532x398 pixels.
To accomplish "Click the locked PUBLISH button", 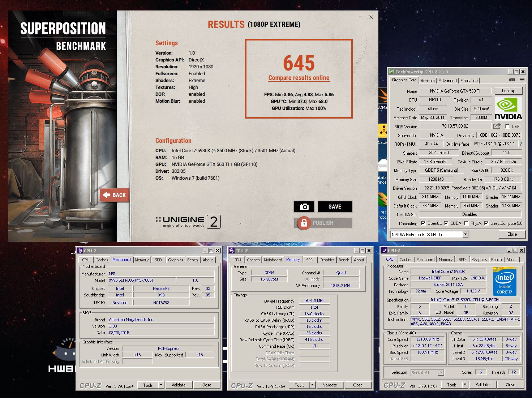I will [x=323, y=223].
